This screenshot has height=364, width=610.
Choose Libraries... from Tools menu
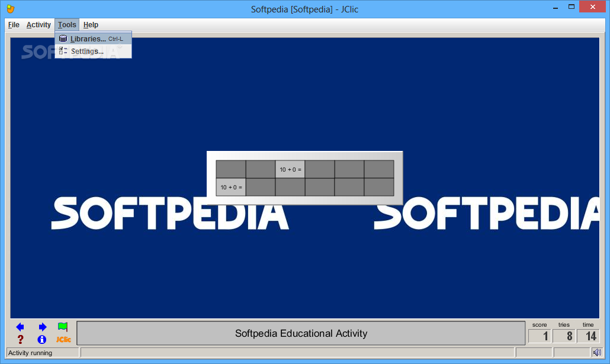(x=94, y=38)
